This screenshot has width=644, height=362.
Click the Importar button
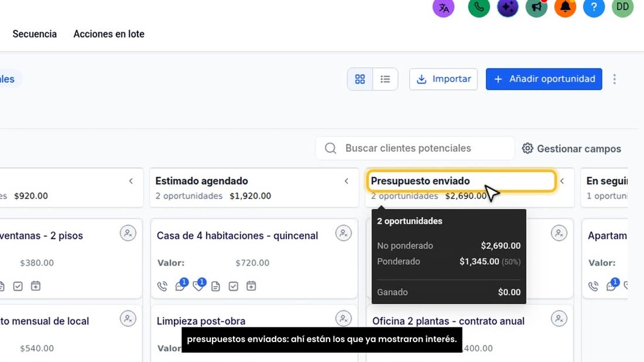pos(443,79)
